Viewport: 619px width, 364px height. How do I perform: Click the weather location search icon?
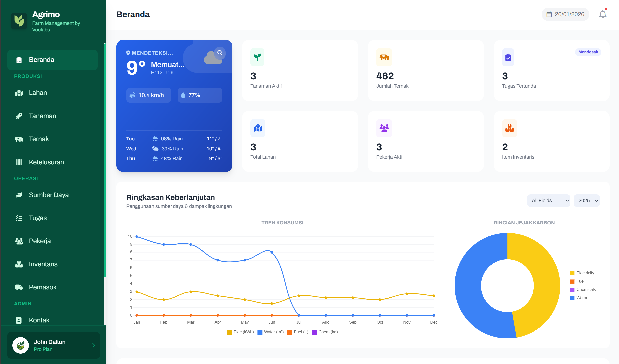tap(220, 53)
